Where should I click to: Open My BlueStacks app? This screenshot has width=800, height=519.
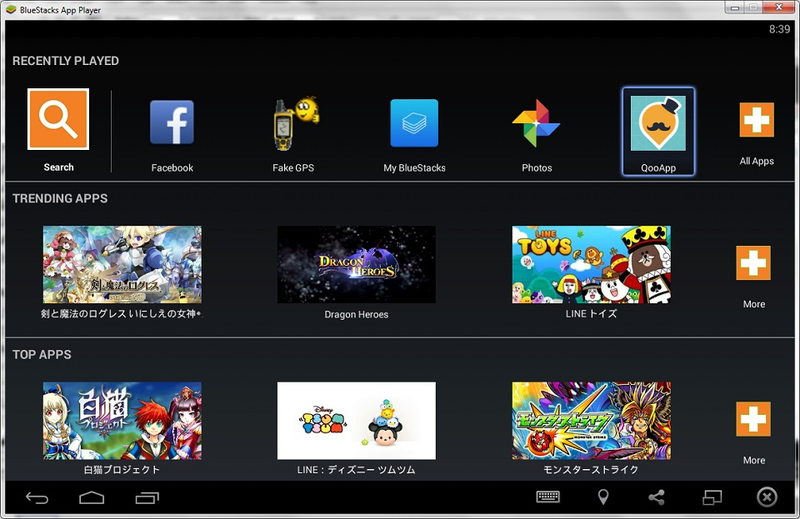(414, 122)
